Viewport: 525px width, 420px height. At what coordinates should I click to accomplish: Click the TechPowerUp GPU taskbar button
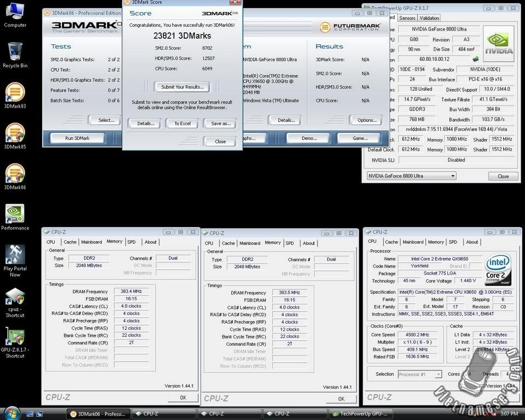coord(360,414)
